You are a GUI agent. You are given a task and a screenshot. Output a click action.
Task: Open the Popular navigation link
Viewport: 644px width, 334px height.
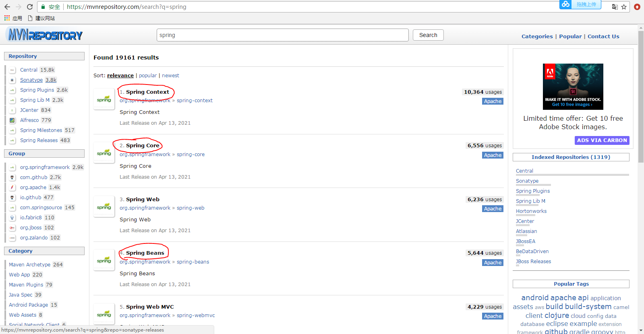click(570, 36)
